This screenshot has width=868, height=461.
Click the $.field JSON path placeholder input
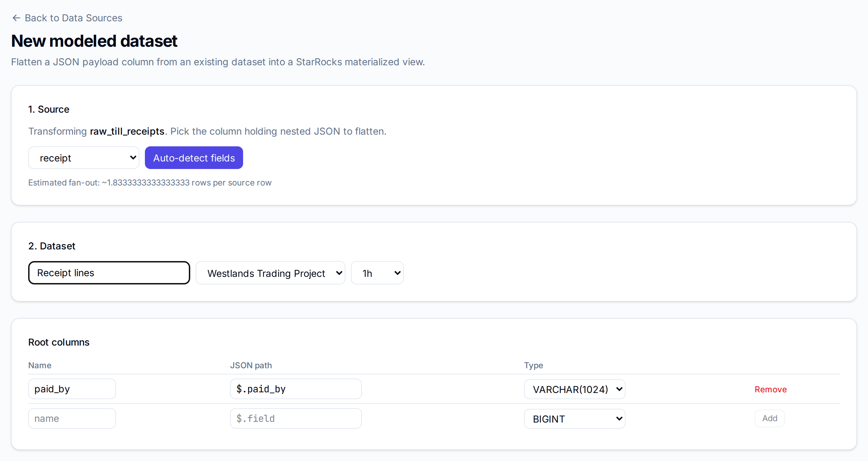point(296,418)
